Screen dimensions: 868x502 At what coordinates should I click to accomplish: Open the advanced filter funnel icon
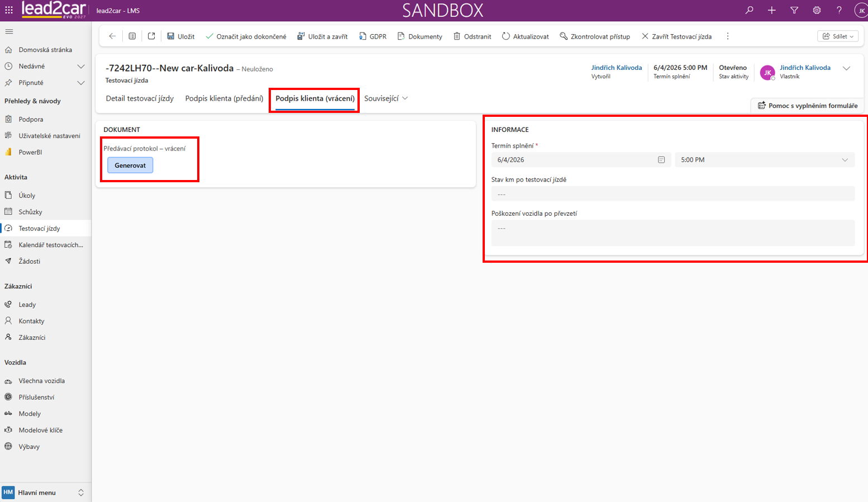click(794, 10)
